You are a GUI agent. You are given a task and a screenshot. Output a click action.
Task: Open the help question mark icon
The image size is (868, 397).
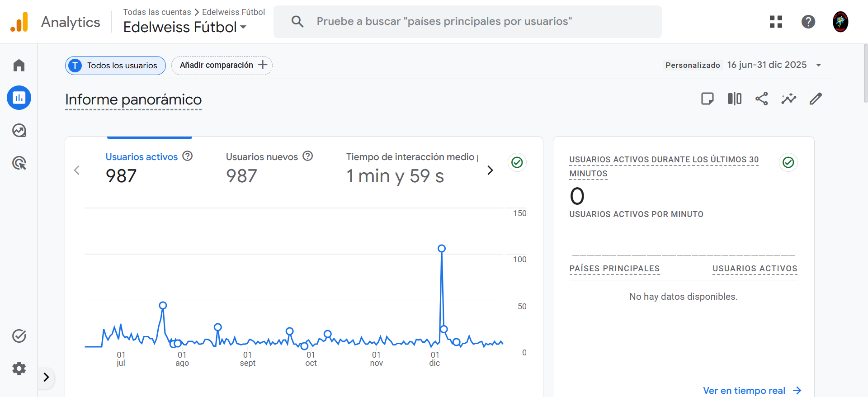(x=808, y=22)
